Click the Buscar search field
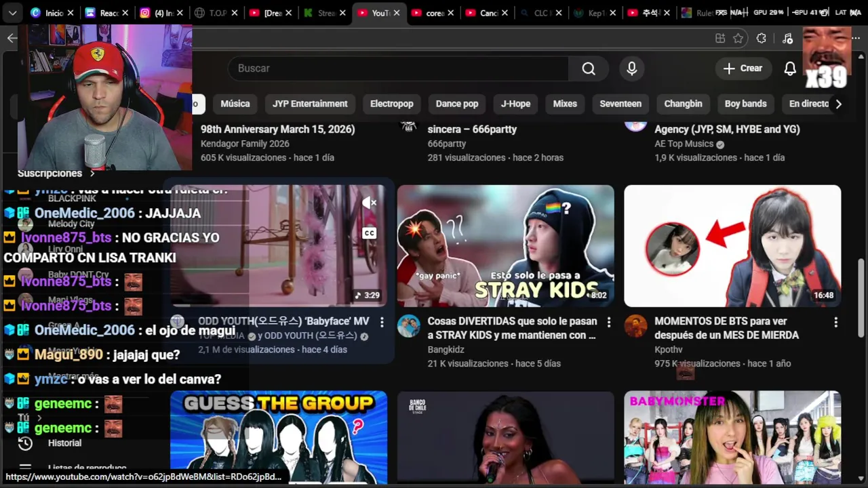Image resolution: width=868 pixels, height=488 pixels. pyautogui.click(x=400, y=68)
